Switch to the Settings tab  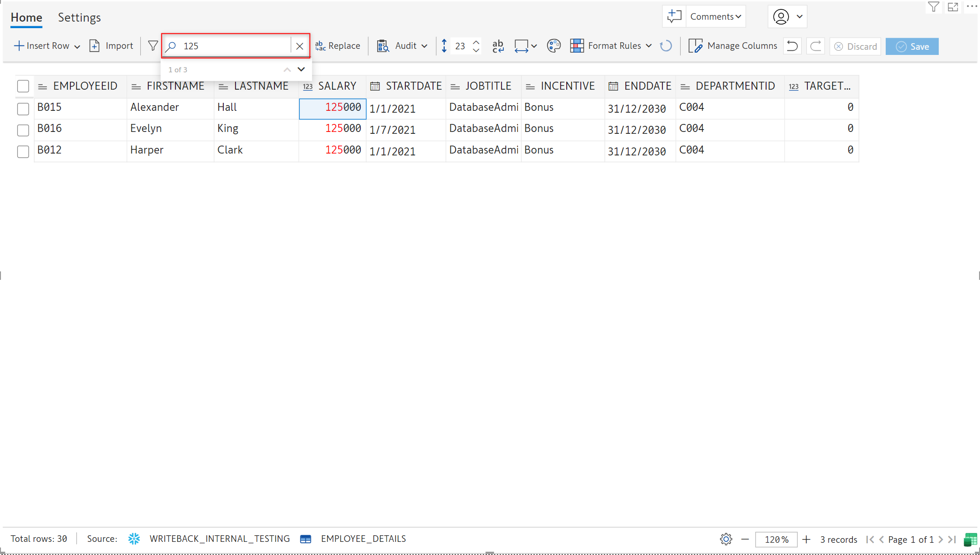click(79, 17)
